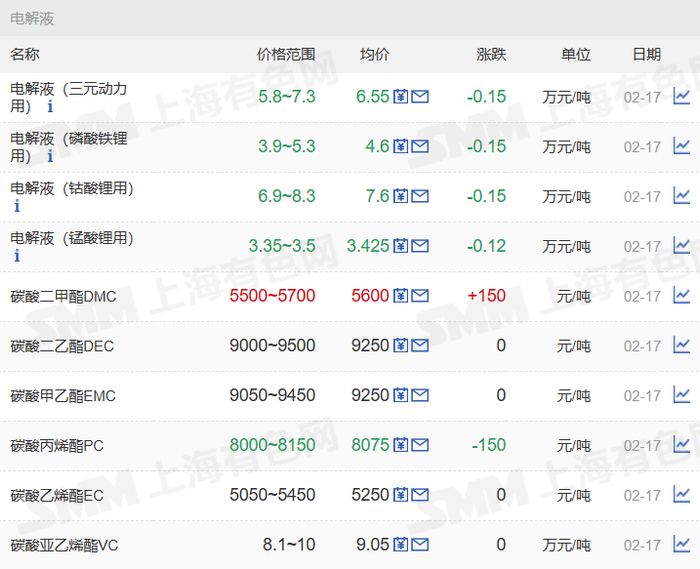Click the +150 change value

pyautogui.click(x=486, y=295)
